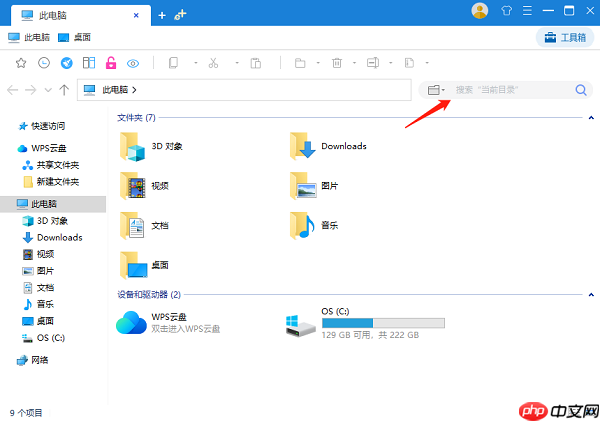Toggle the pink lock icon

(111, 63)
